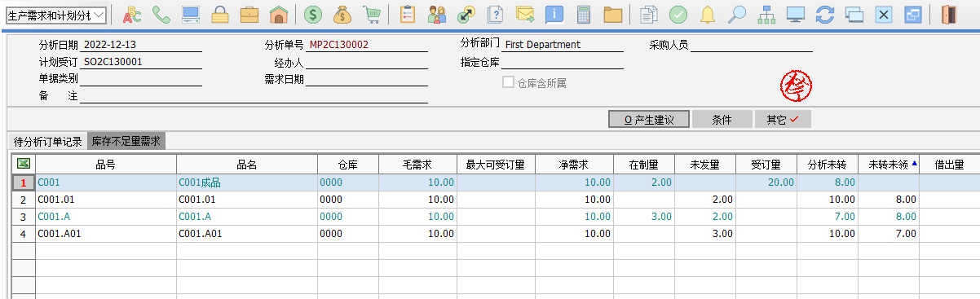Sort by the 未转未领 column header
This screenshot has height=299, width=980.
tap(888, 165)
